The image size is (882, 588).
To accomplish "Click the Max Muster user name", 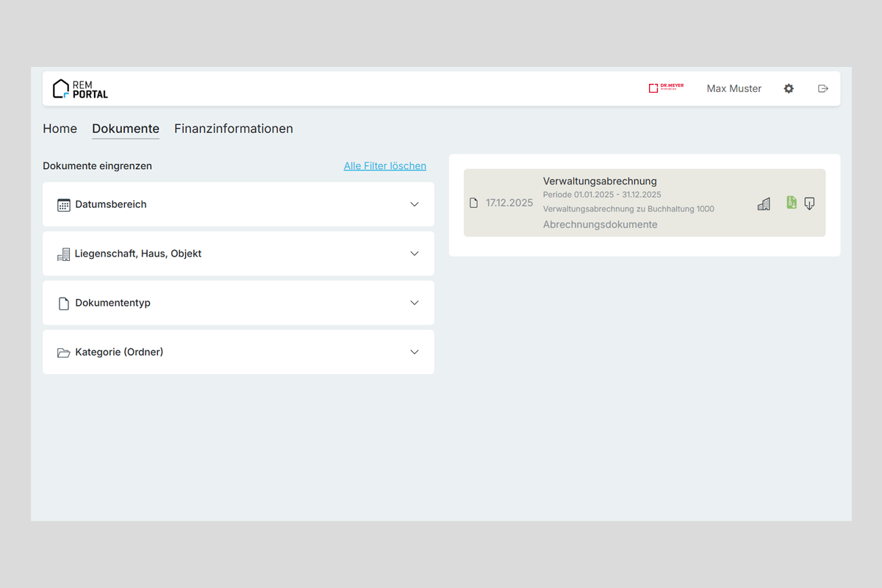I will pos(734,88).
